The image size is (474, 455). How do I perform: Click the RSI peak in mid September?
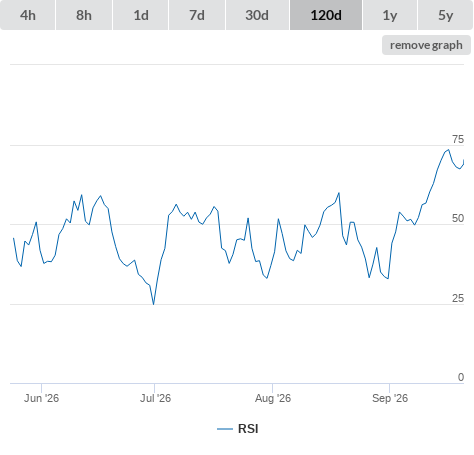[x=449, y=150]
